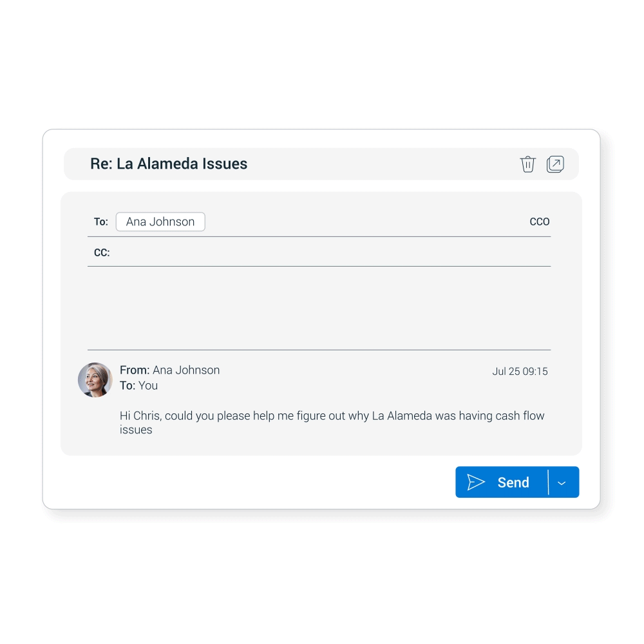Viewport: 644px width, 644px height.
Task: Click the paper plane icon
Action: (476, 482)
